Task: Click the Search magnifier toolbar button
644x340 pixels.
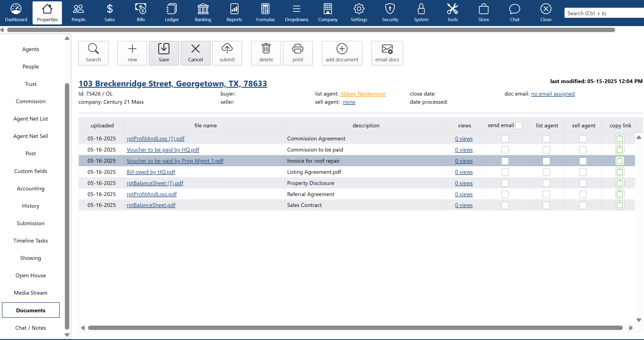Action: click(x=93, y=53)
